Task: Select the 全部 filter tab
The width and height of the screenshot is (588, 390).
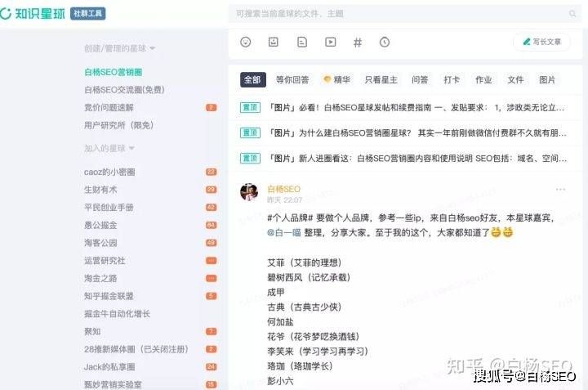Action: [x=252, y=80]
